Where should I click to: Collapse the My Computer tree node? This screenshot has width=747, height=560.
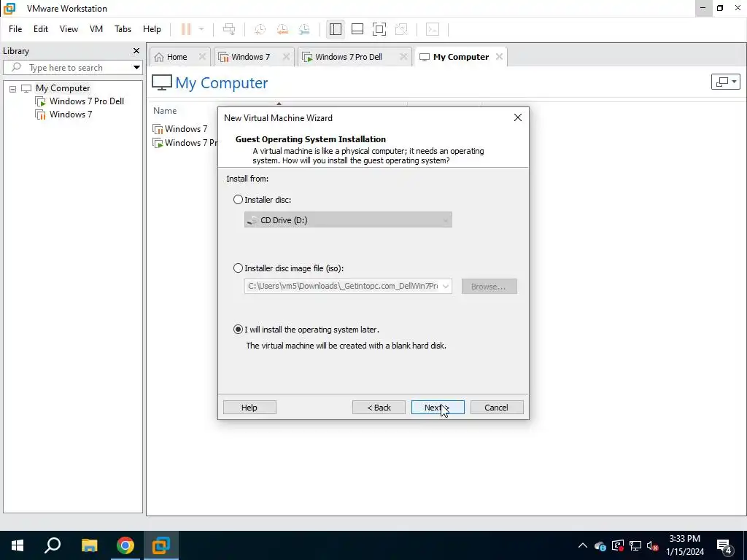pos(13,88)
